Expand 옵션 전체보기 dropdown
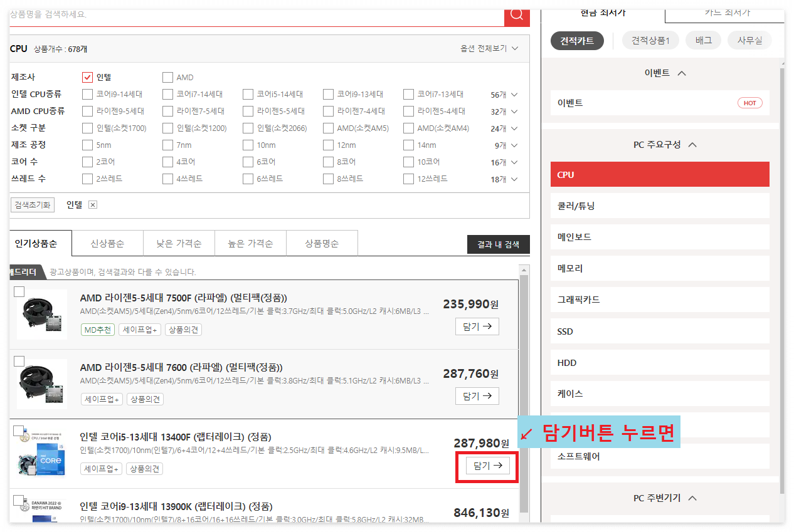 coord(489,48)
